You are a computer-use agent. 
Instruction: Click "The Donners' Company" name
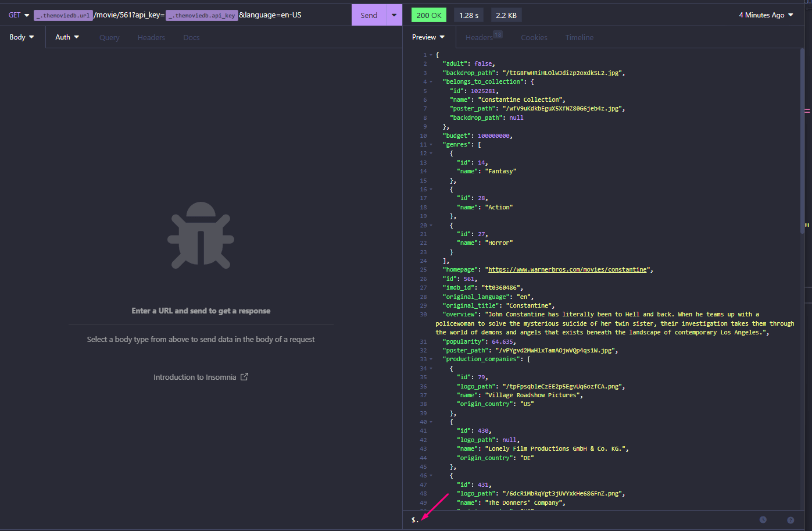click(523, 503)
